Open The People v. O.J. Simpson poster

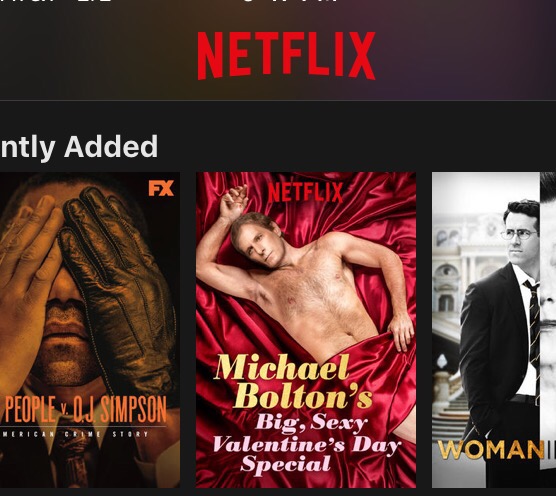90,330
